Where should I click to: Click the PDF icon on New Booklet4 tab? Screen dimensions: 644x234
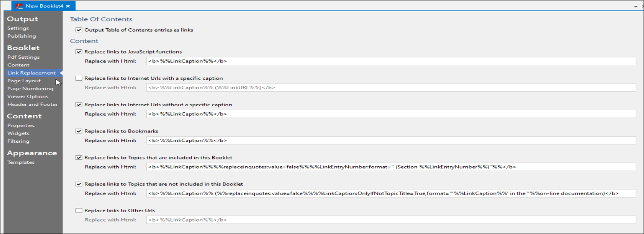click(19, 6)
